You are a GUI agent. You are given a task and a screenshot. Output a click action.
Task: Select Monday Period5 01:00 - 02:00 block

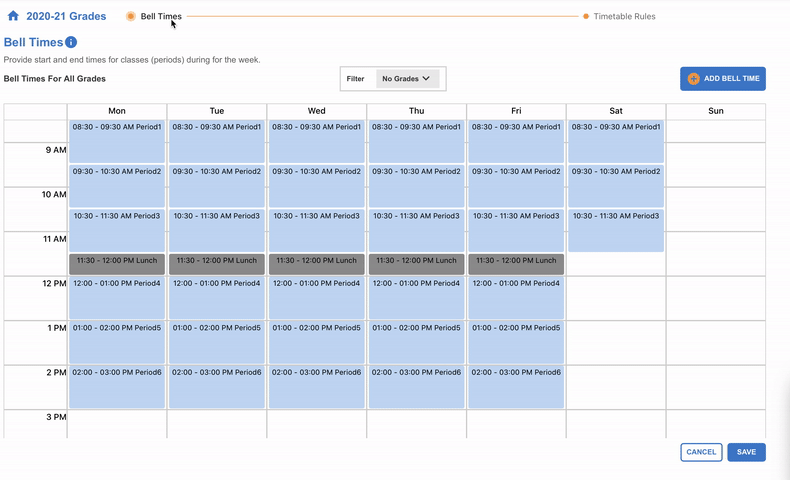pyautogui.click(x=117, y=342)
